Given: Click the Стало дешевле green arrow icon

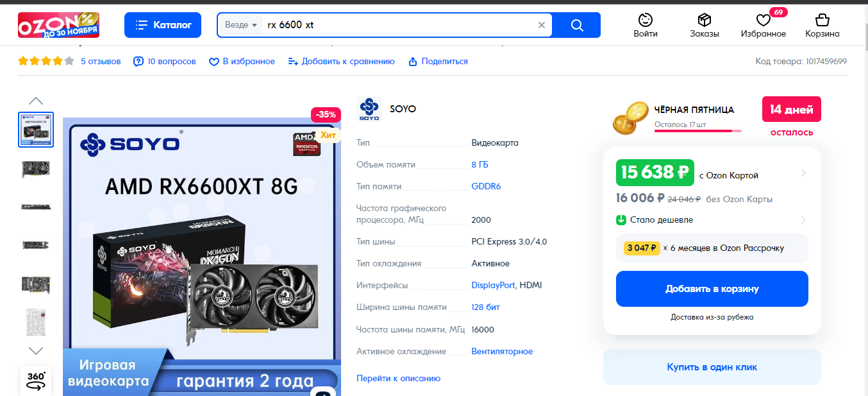Looking at the screenshot, I should (621, 220).
